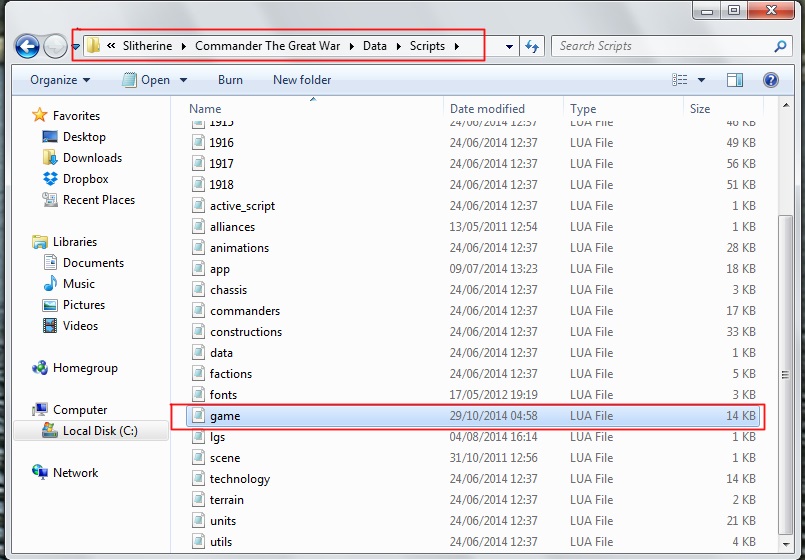
Task: Click the technology file icon
Action: coord(198,479)
